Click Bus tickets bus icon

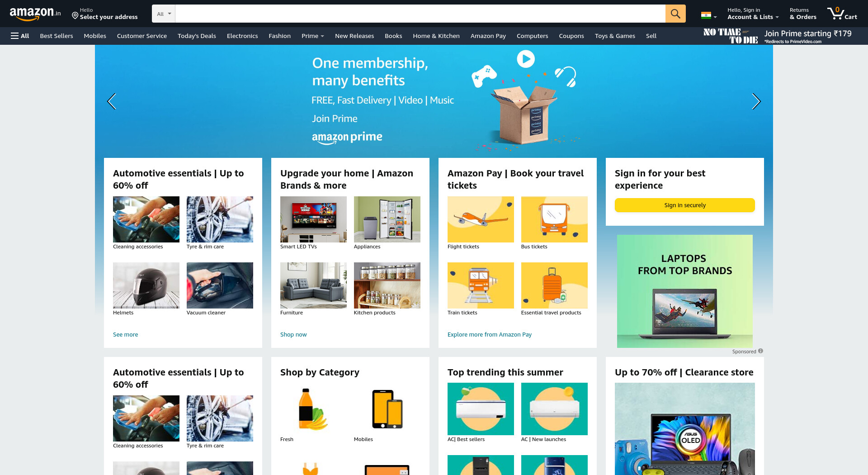coord(554,219)
